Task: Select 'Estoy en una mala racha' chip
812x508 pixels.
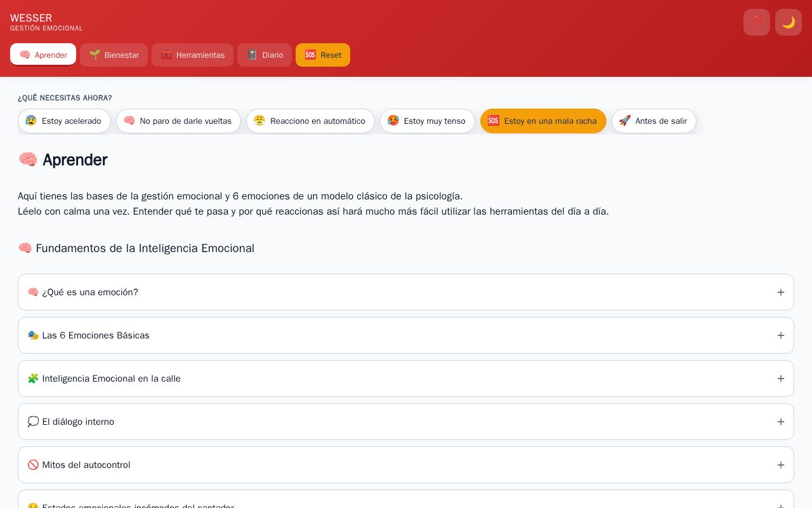Action: coord(543,121)
